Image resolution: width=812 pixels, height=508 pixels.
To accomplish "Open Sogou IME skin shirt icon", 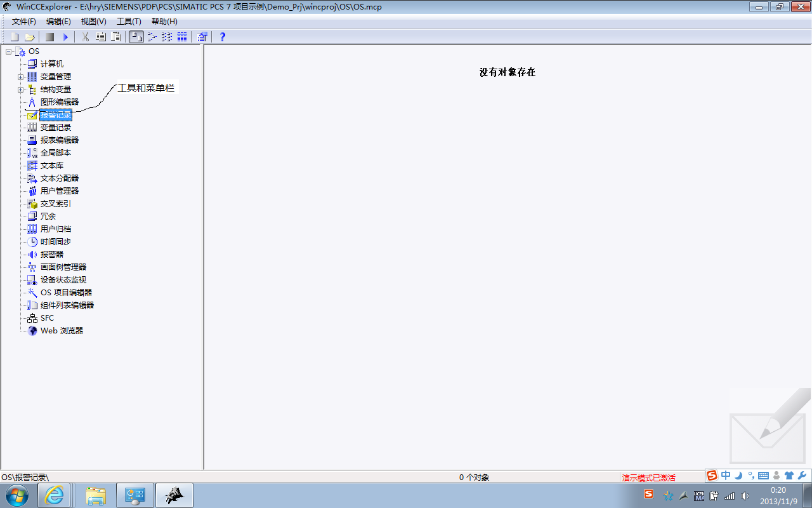I will pyautogui.click(x=789, y=476).
